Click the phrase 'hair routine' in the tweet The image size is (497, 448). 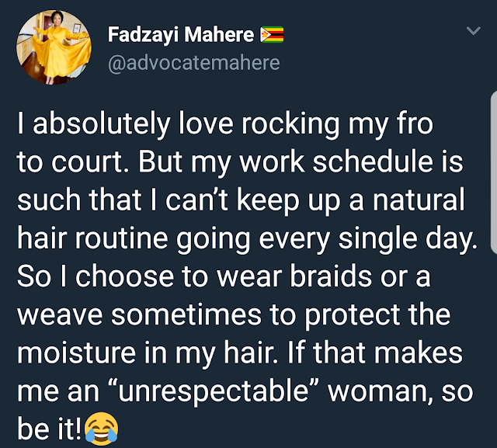[92, 238]
